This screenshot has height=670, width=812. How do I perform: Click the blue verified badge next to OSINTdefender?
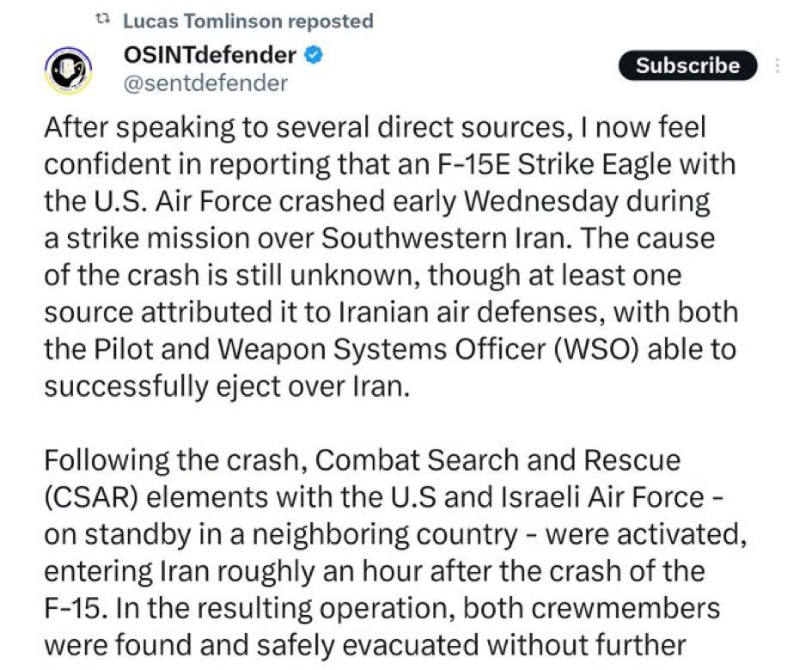315,57
